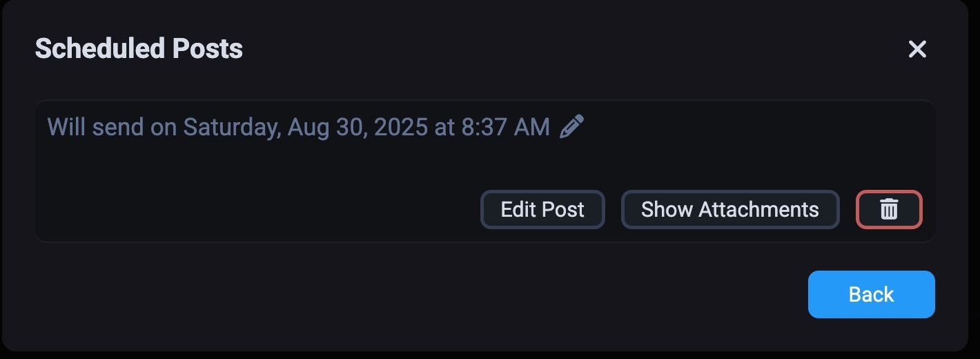Image resolution: width=980 pixels, height=359 pixels.
Task: Click the Scheduled Posts heading
Action: point(139,49)
